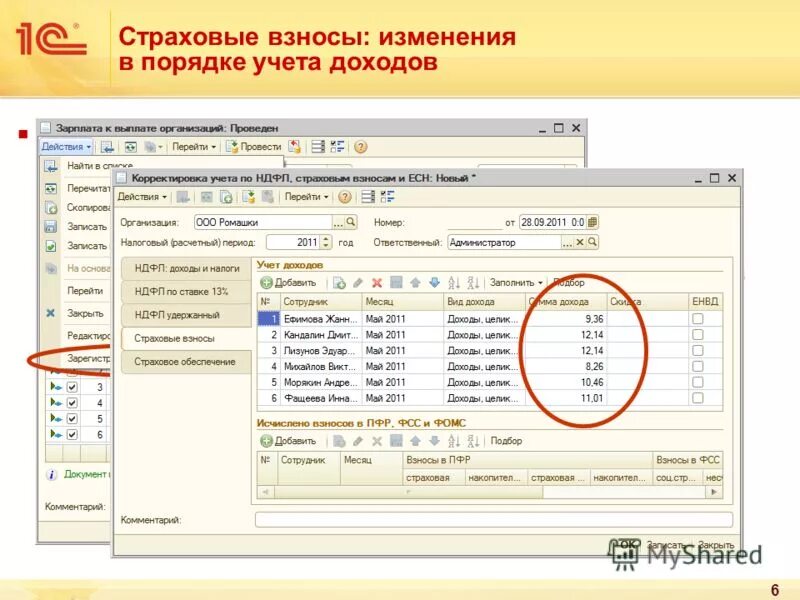Click the Добавить icon in Учет доходов
800x600 pixels.
268,281
